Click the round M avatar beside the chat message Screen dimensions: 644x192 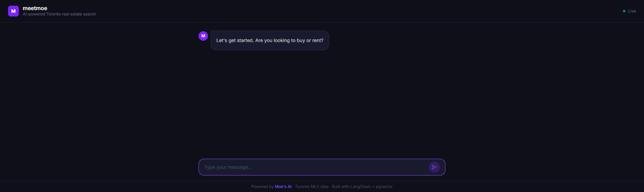pyautogui.click(x=203, y=36)
